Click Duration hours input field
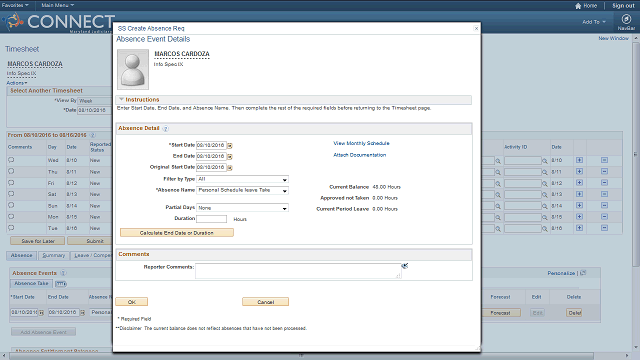 pyautogui.click(x=211, y=219)
